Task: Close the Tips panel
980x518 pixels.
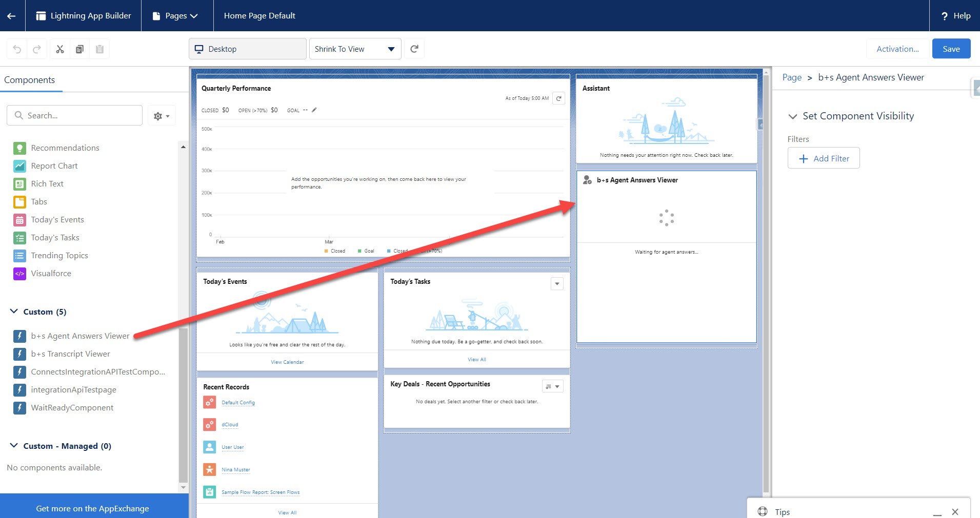Action: coord(955,512)
